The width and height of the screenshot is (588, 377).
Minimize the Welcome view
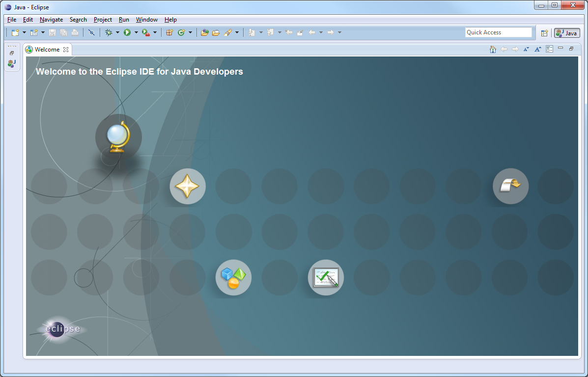[x=560, y=48]
